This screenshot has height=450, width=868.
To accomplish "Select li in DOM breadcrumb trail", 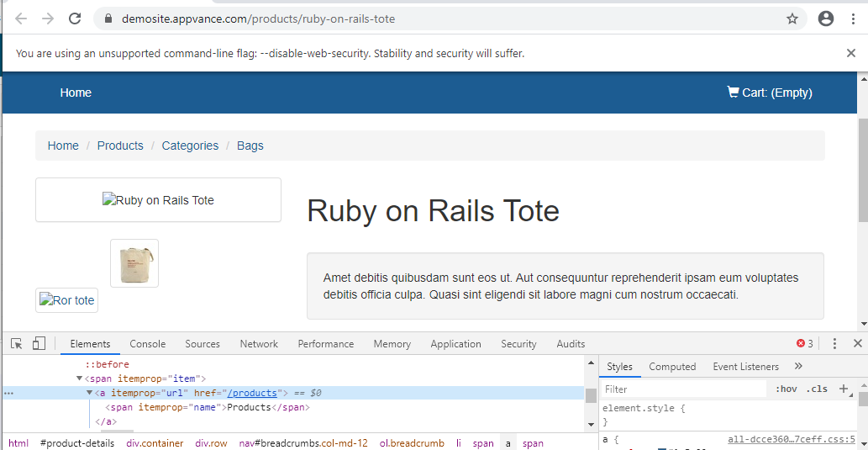I will pyautogui.click(x=458, y=443).
